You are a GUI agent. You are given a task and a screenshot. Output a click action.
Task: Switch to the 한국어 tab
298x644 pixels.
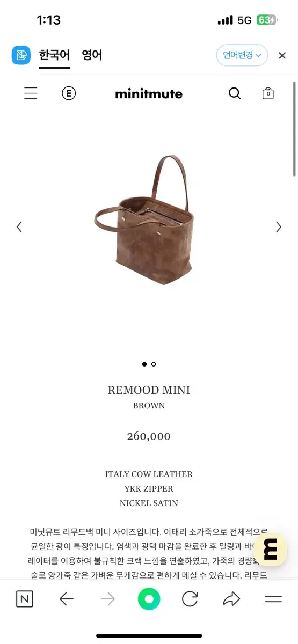pyautogui.click(x=54, y=55)
